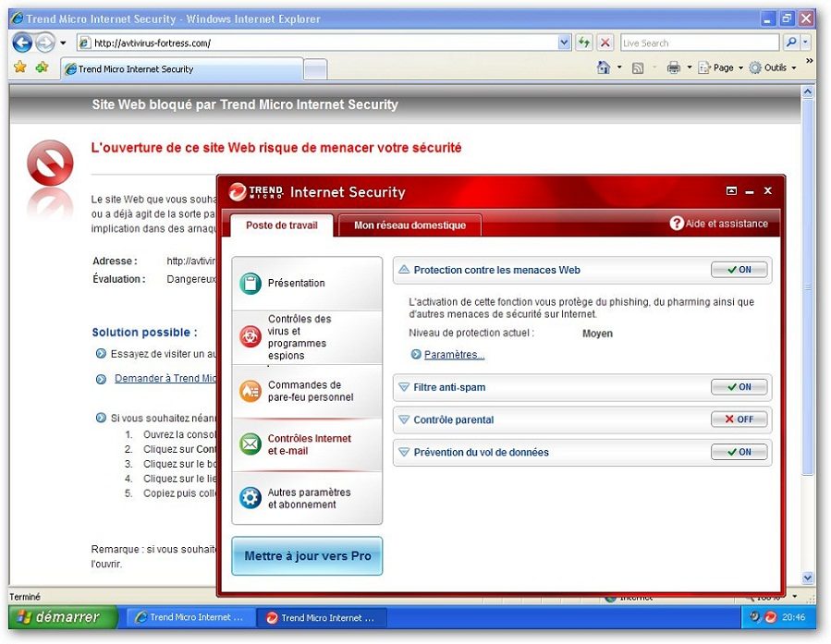
Task: Open the gear Autres paramètres icon
Action: (251, 498)
